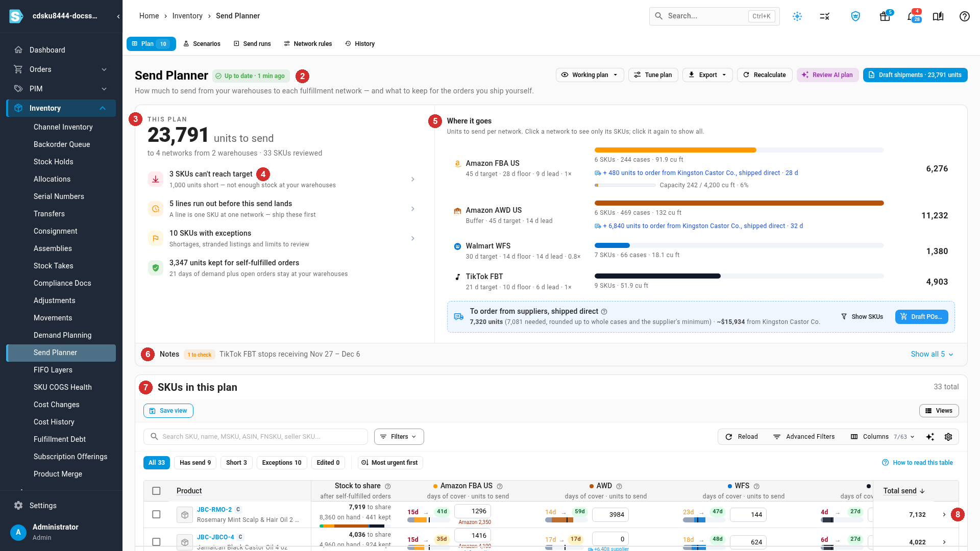The height and width of the screenshot is (551, 980).
Task: Expand Notes with 'Show all 5'
Action: point(932,354)
